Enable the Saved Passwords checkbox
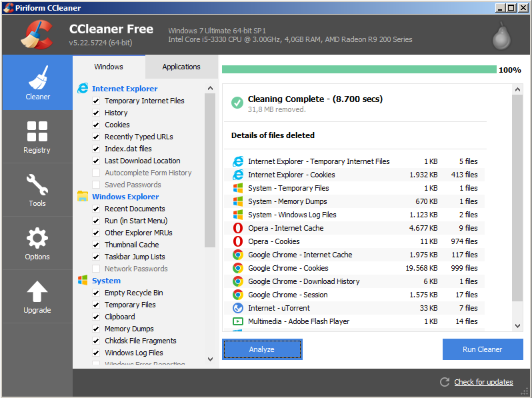The height and width of the screenshot is (398, 532). pyautogui.click(x=96, y=185)
